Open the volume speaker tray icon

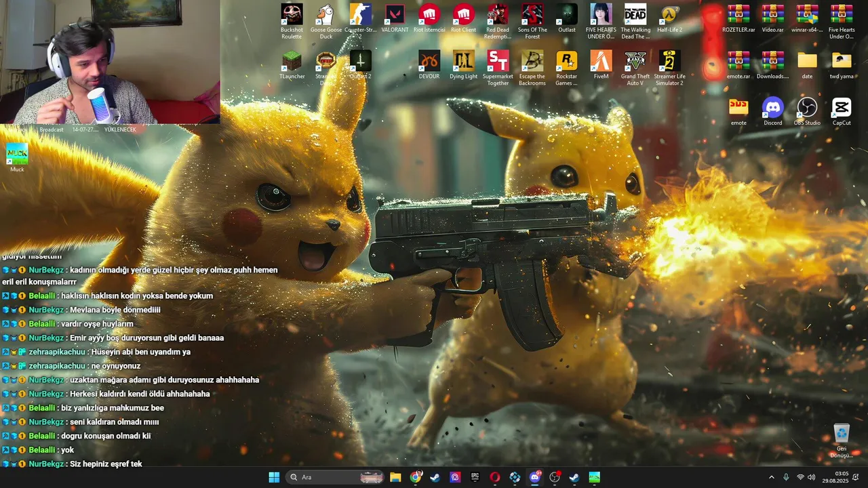pyautogui.click(x=812, y=477)
